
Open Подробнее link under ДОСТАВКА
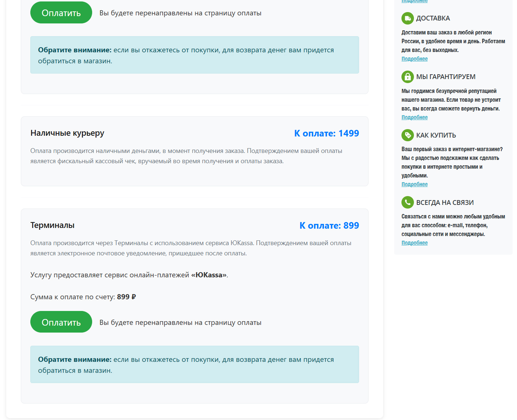point(414,59)
